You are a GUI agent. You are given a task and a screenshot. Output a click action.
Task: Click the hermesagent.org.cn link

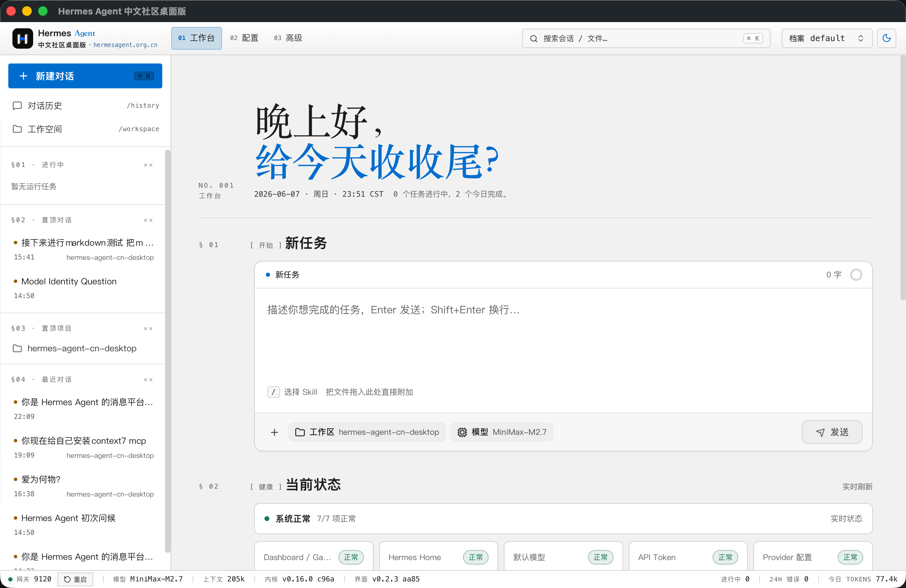tap(125, 45)
